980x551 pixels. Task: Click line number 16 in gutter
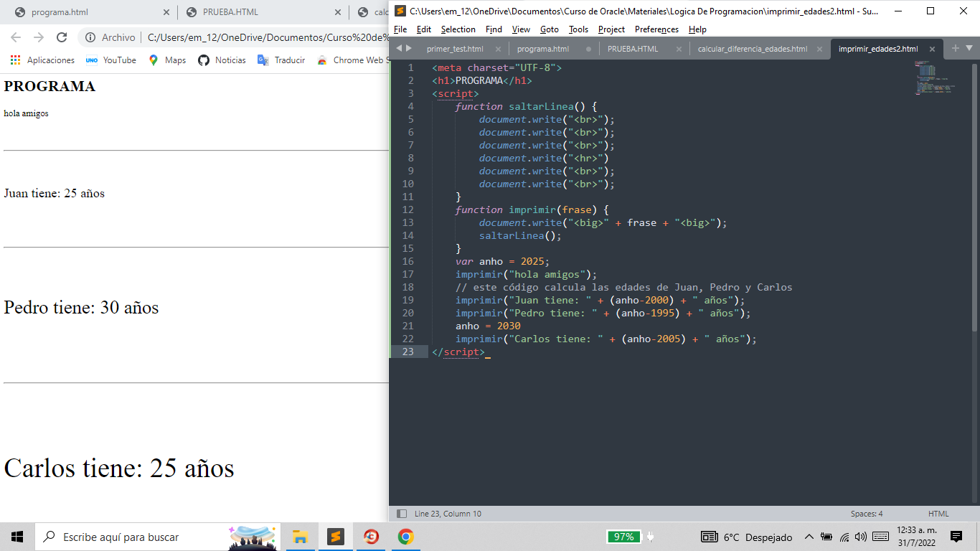408,261
